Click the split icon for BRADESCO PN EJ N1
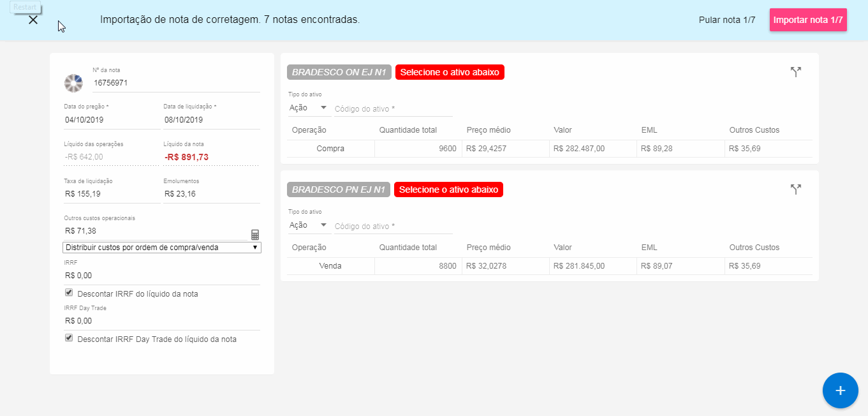 [x=795, y=189]
